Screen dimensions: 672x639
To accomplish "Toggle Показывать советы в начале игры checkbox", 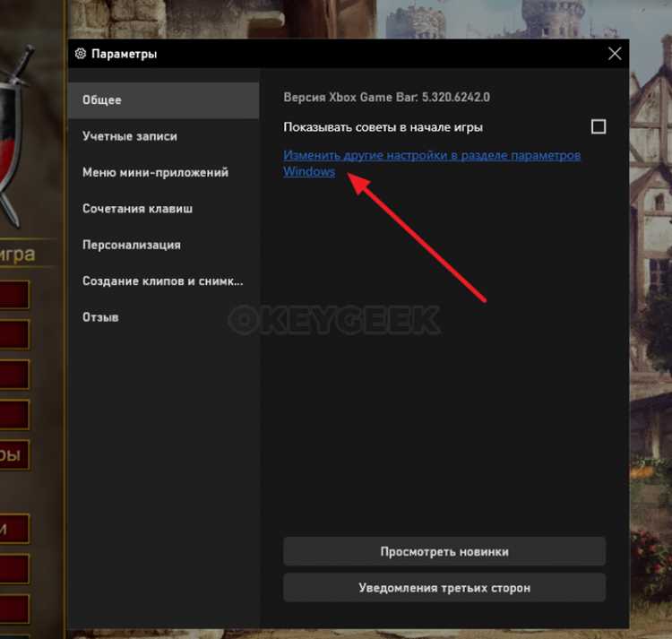I will click(x=599, y=127).
